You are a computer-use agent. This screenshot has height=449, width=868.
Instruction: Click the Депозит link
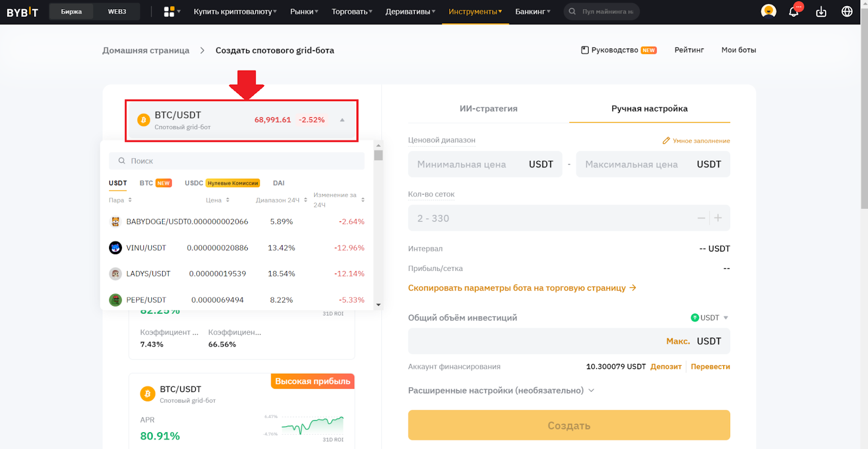click(x=666, y=366)
